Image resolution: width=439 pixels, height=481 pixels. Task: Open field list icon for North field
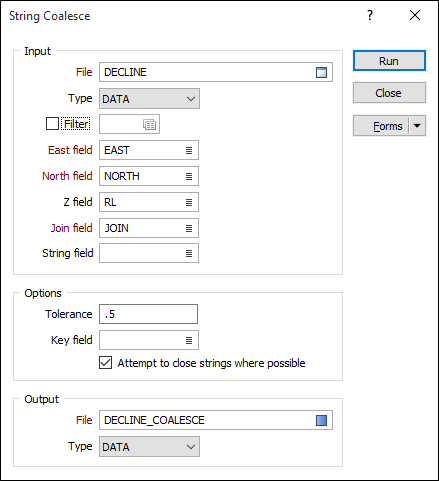[x=189, y=176]
